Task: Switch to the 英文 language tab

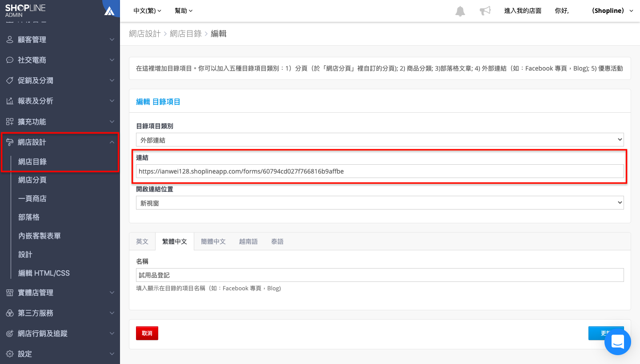Action: click(x=142, y=241)
